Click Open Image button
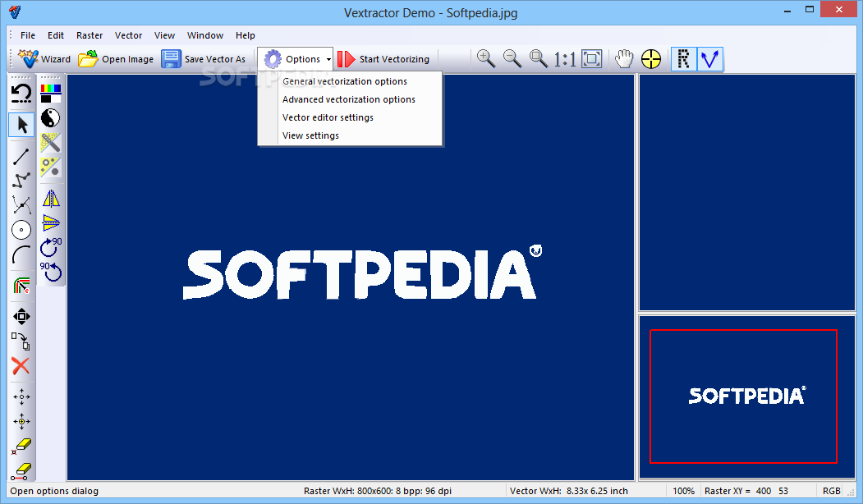The image size is (863, 504). point(116,59)
